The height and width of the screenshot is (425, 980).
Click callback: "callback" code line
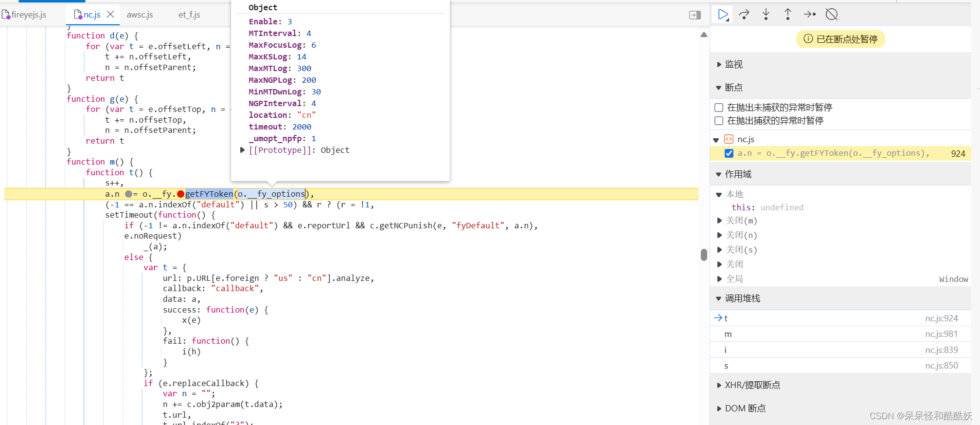(213, 288)
